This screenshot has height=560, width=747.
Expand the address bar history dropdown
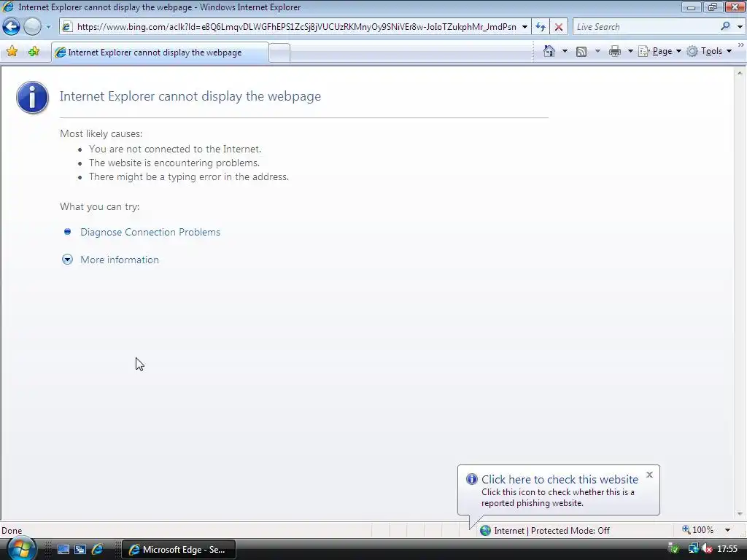pyautogui.click(x=525, y=27)
